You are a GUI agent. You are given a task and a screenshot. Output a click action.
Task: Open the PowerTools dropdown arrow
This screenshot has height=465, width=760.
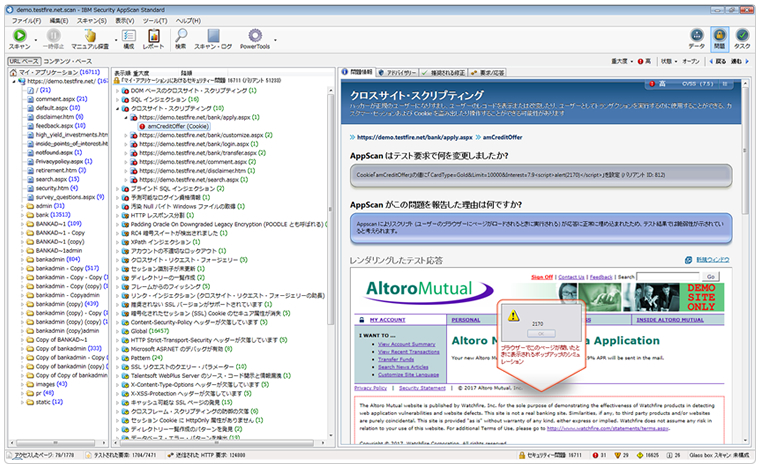[275, 40]
